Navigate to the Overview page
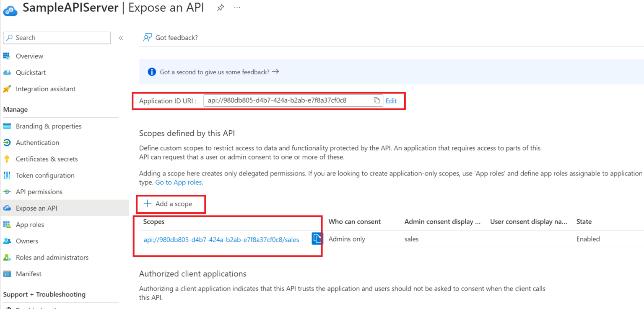The image size is (644, 309). (29, 56)
